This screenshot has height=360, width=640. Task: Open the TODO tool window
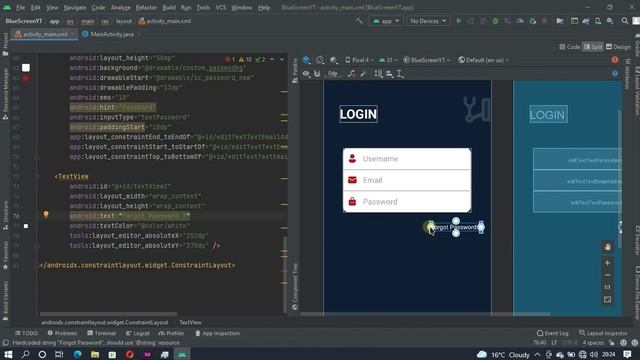pos(26,333)
